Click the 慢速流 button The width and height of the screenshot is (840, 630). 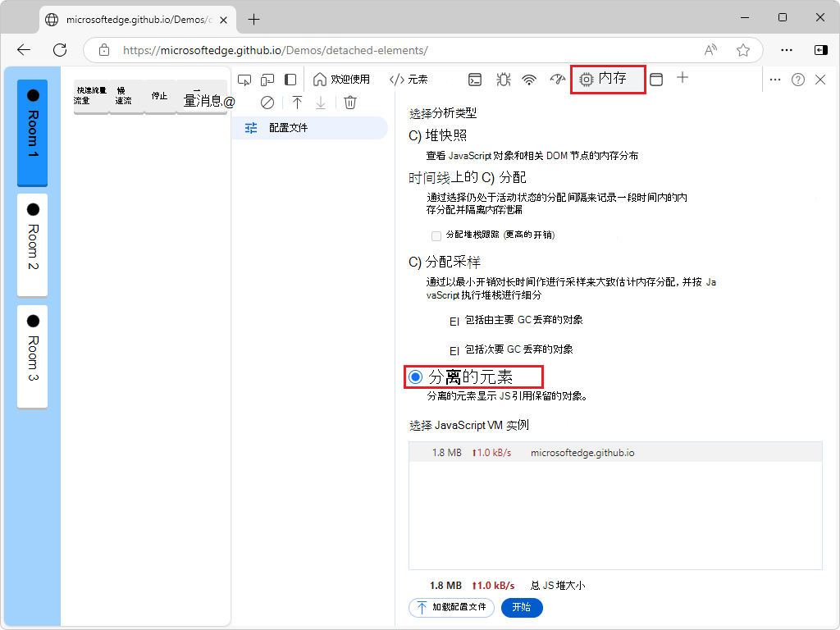pos(126,97)
